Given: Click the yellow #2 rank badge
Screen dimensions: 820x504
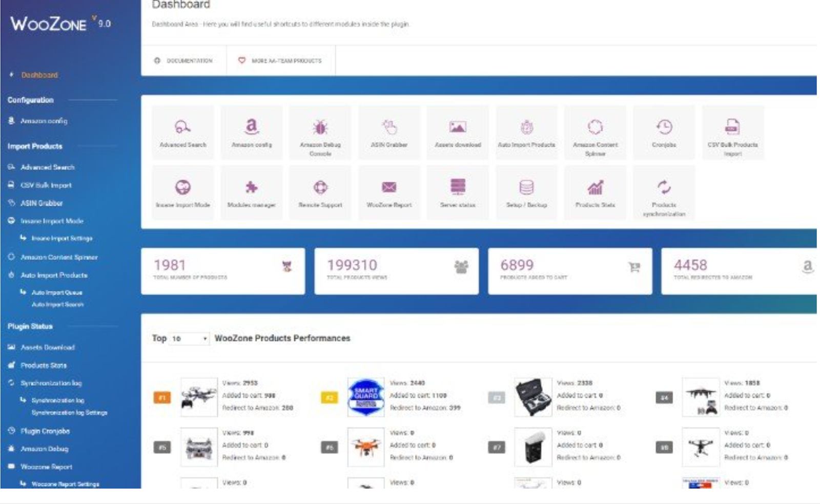Looking at the screenshot, I should point(329,397).
